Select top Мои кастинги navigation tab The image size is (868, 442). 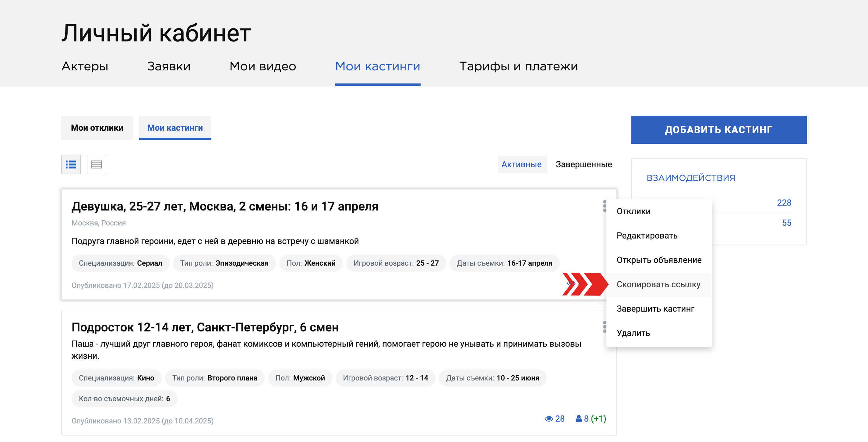[377, 66]
